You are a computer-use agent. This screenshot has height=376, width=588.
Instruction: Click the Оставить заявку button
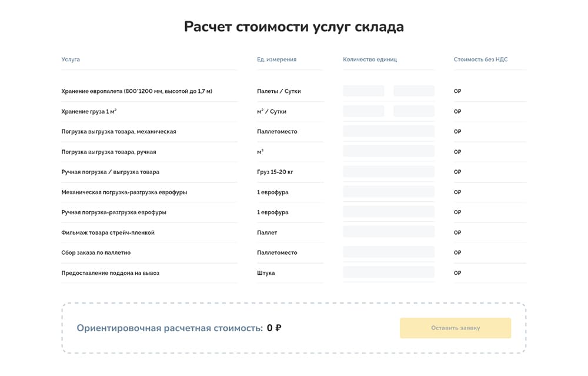pos(455,328)
